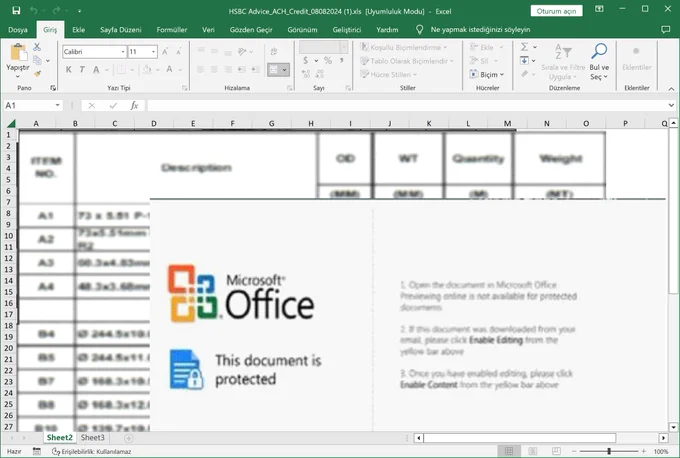Click Erişilebilirlik: Kullanılamaz in status bar
680x458 pixels.
[x=92, y=451]
